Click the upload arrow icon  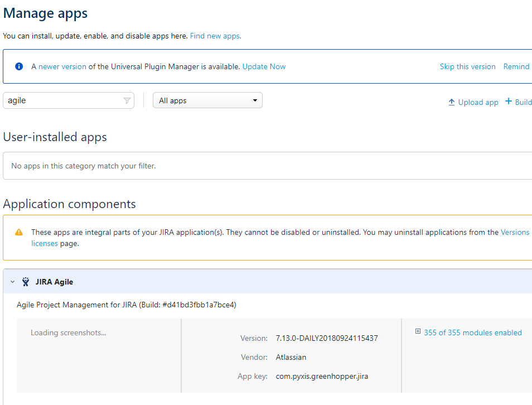[452, 102]
